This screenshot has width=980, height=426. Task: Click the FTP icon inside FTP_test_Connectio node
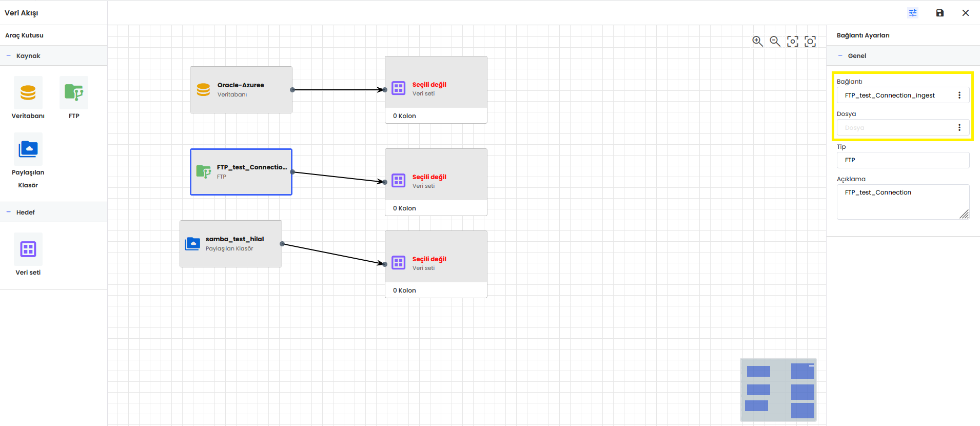tap(204, 172)
